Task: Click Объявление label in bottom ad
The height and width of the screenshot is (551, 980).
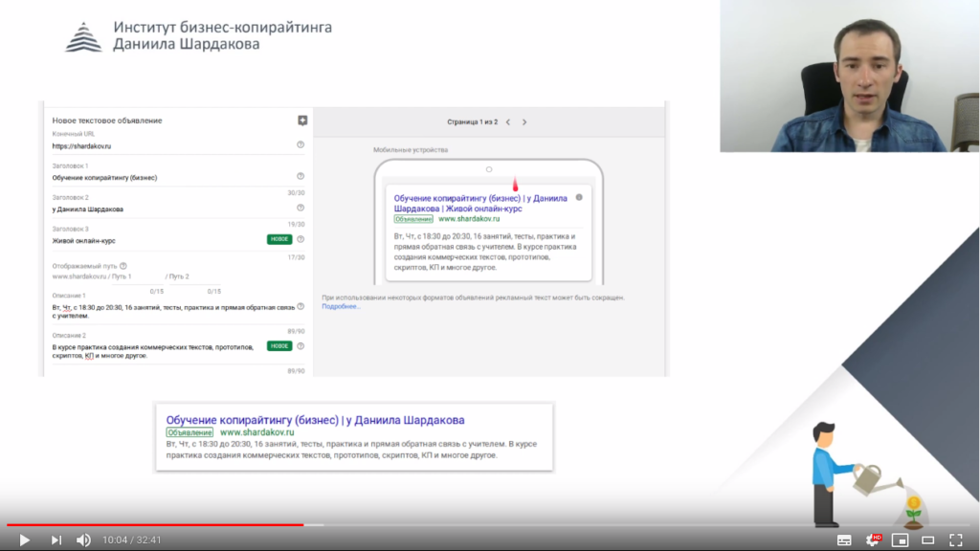Action: tap(189, 432)
